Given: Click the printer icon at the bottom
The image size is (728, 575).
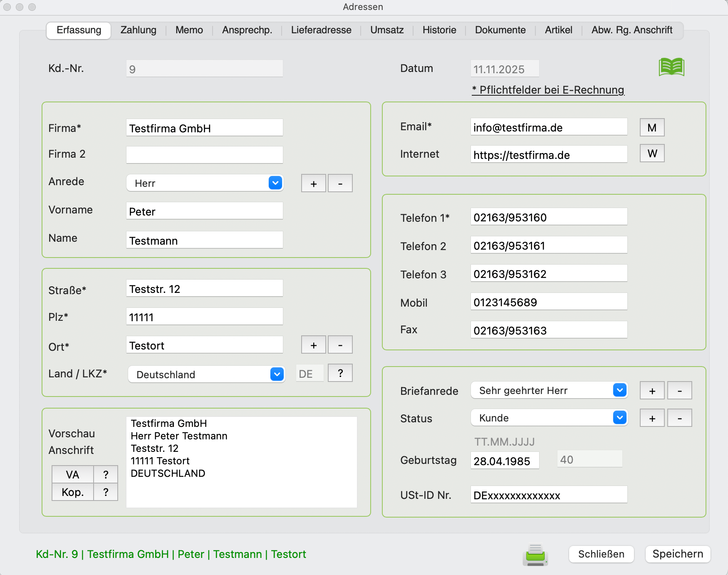Looking at the screenshot, I should point(535,555).
